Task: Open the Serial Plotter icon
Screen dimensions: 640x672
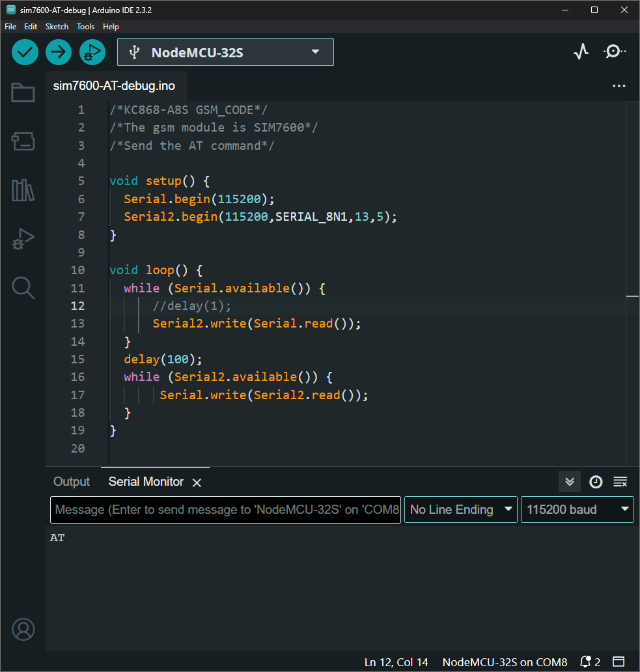Action: [581, 52]
